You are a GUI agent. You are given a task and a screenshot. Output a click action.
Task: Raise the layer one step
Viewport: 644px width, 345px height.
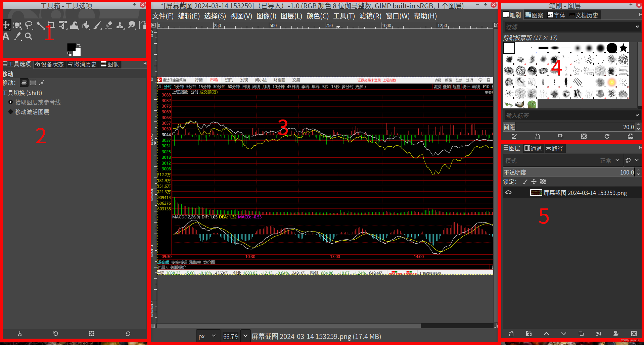(546, 334)
